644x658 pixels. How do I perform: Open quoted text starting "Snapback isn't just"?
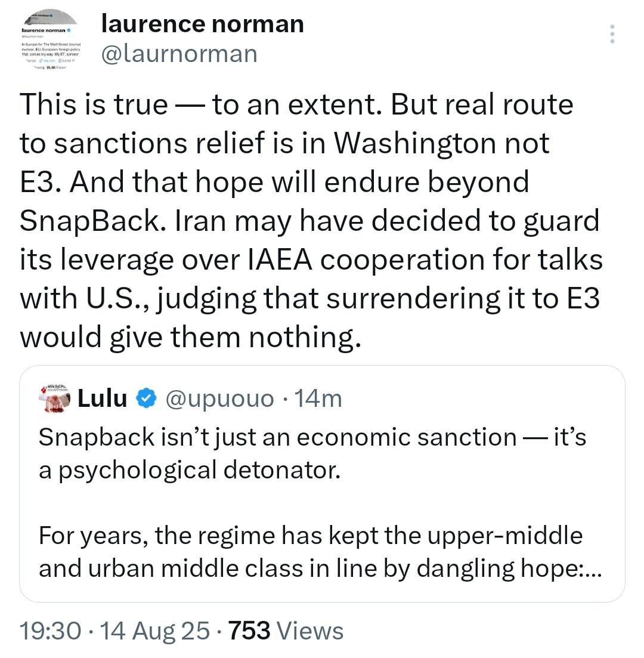tap(312, 437)
